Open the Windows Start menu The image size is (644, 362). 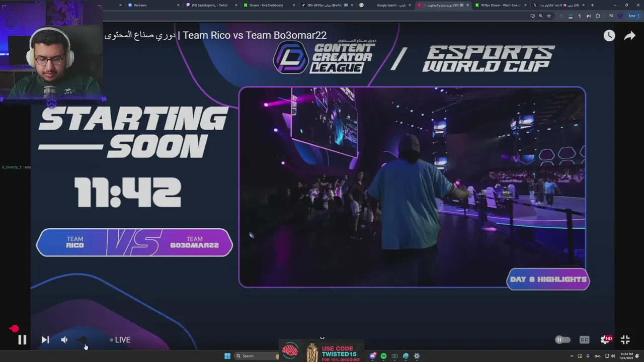(x=227, y=356)
